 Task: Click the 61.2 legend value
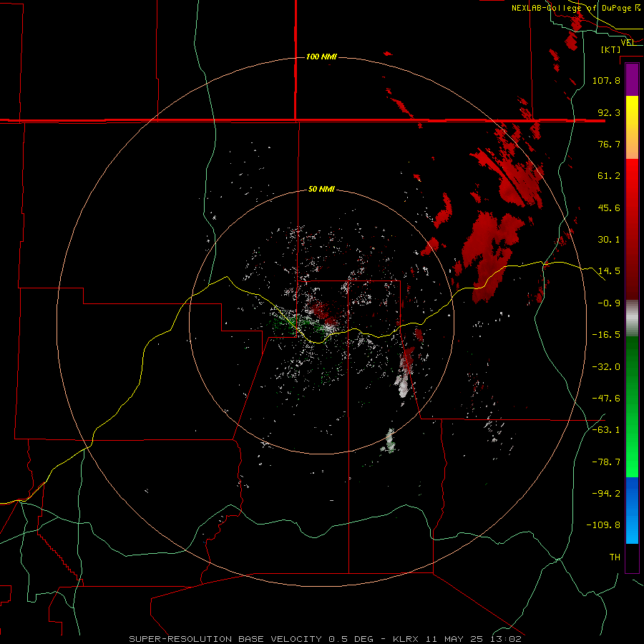pyautogui.click(x=609, y=176)
